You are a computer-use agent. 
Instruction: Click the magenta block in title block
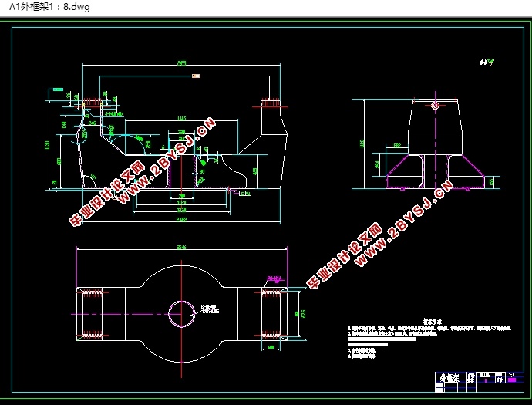pos(511,380)
